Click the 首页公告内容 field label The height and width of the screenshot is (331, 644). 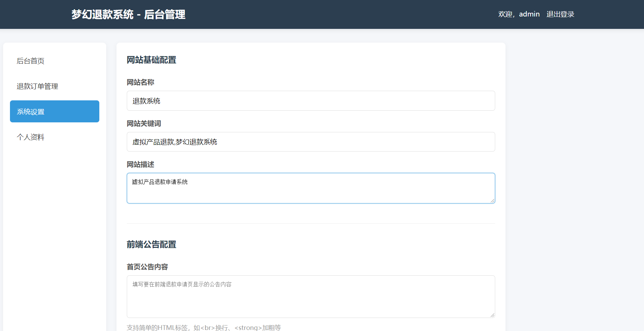[x=147, y=267]
